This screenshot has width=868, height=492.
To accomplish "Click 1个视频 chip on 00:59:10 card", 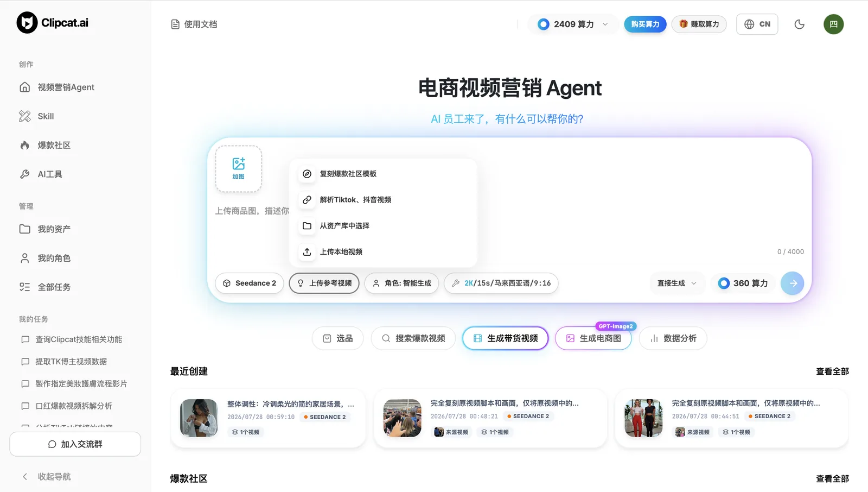I will (x=246, y=432).
